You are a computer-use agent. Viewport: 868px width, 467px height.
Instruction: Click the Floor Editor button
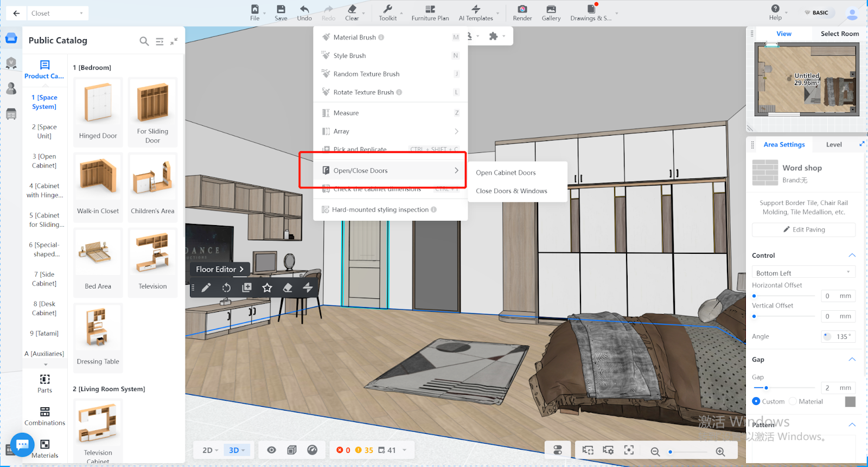coord(220,269)
